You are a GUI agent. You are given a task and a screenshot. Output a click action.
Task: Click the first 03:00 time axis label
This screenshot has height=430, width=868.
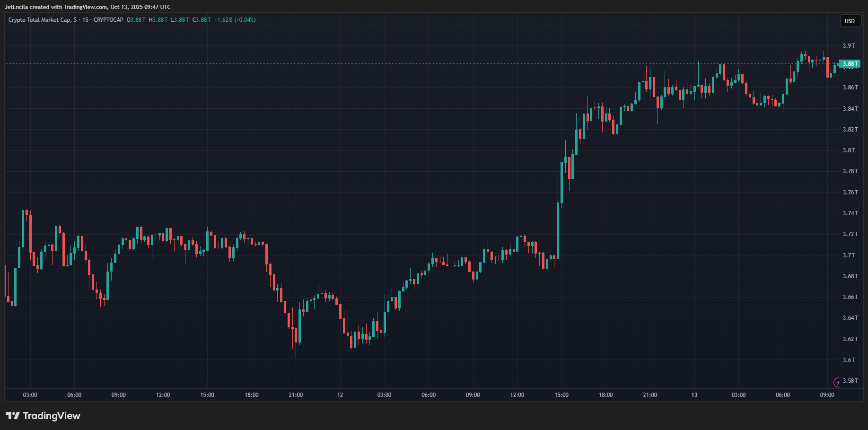pyautogui.click(x=30, y=395)
